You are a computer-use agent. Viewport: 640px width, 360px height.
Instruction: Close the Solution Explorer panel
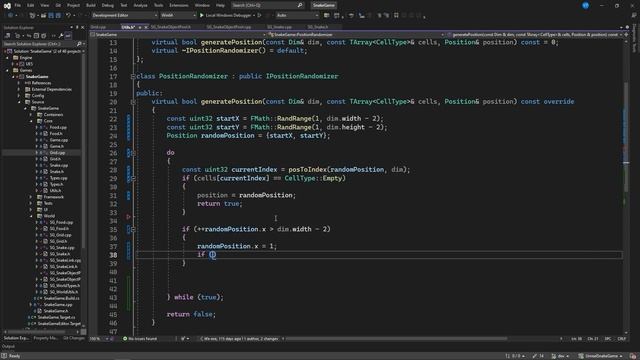pyautogui.click(x=82, y=27)
